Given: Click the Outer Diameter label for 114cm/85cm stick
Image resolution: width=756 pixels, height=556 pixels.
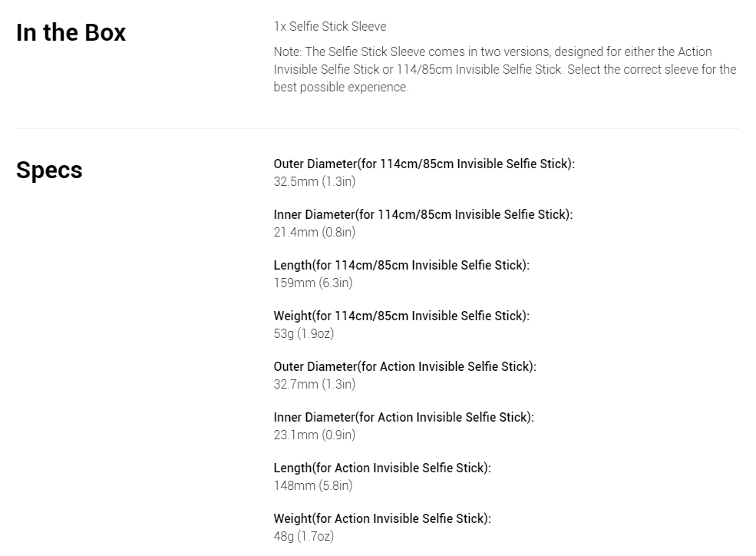Looking at the screenshot, I should [424, 164].
